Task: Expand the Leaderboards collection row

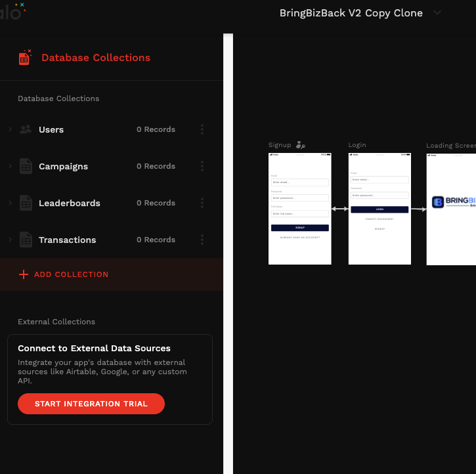Action: pos(10,203)
